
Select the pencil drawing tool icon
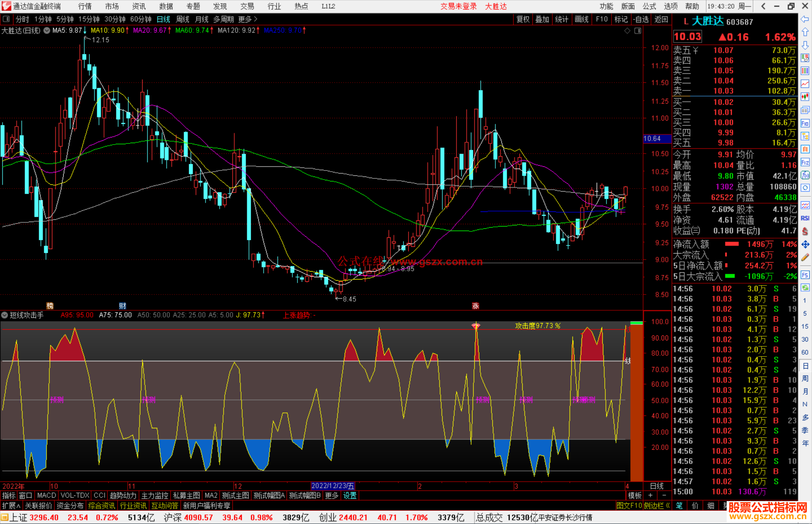point(805,258)
